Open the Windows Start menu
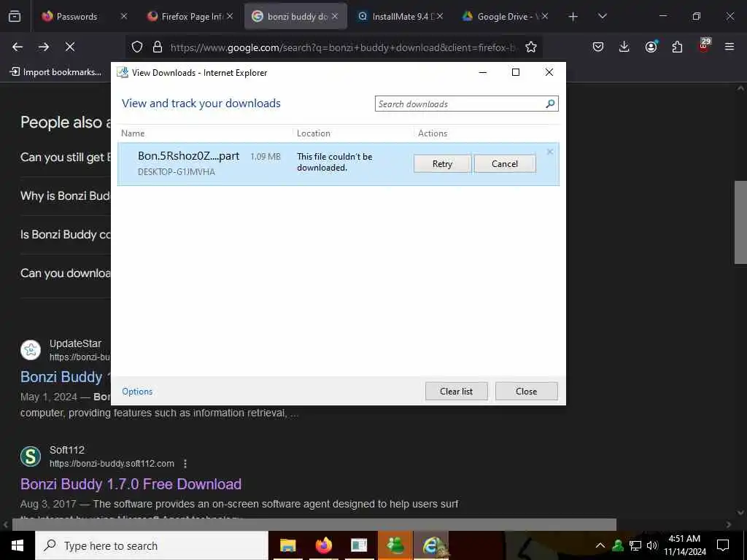This screenshot has height=560, width=747. pyautogui.click(x=18, y=545)
